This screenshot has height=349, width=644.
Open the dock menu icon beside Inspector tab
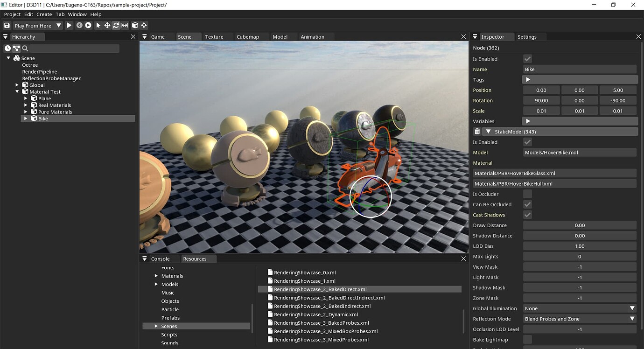click(475, 36)
